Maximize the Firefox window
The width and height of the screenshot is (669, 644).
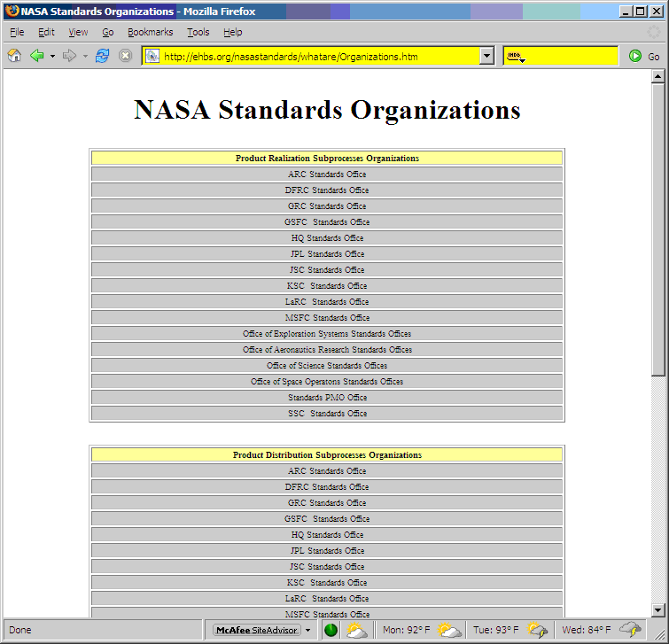(x=641, y=12)
